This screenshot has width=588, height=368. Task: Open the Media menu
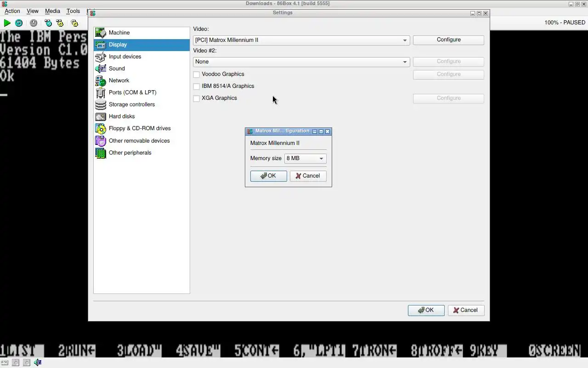[x=52, y=11]
